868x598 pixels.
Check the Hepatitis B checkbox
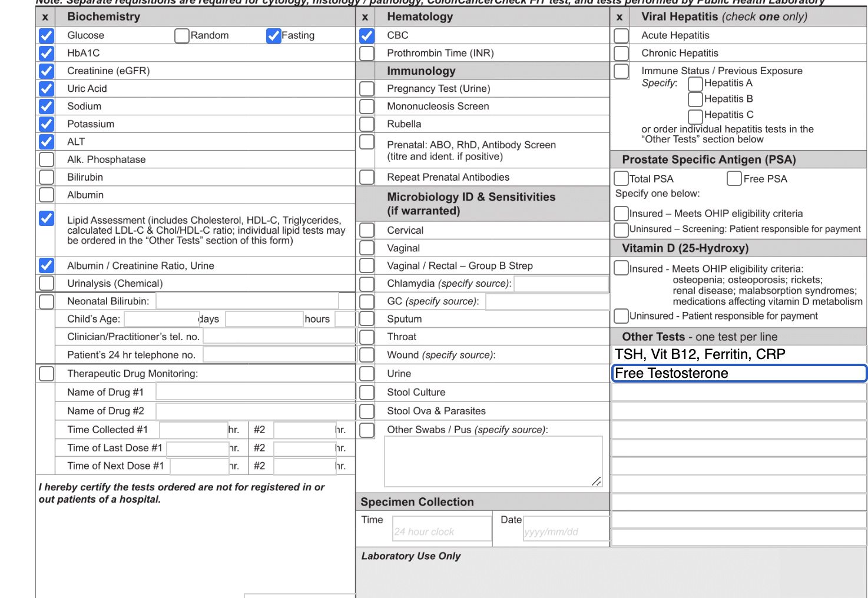[x=695, y=99]
